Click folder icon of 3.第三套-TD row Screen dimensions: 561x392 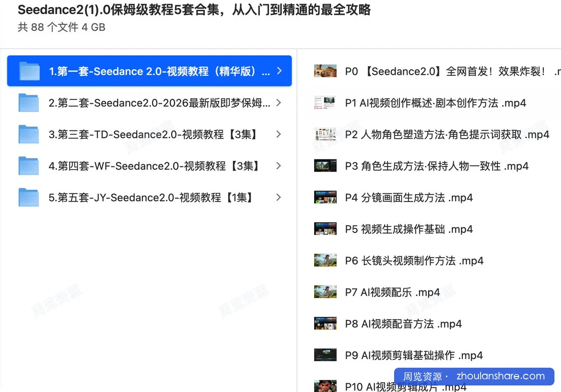(x=29, y=134)
